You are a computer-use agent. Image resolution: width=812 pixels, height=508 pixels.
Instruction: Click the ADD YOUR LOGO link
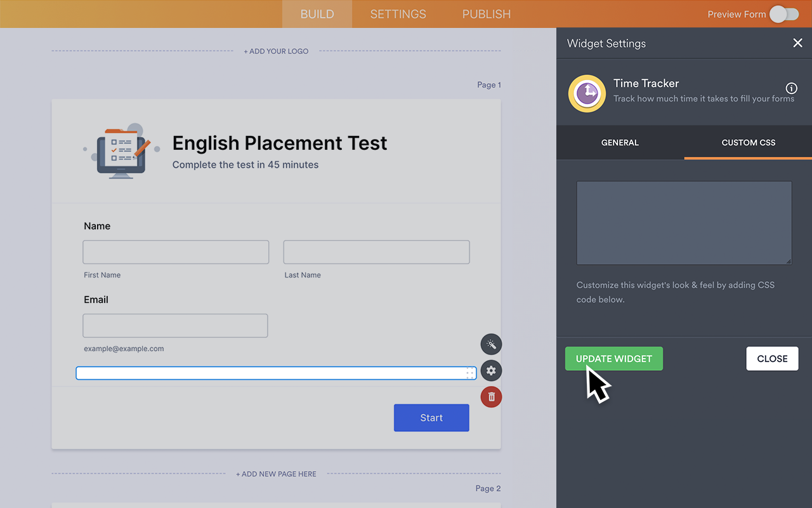(276, 51)
